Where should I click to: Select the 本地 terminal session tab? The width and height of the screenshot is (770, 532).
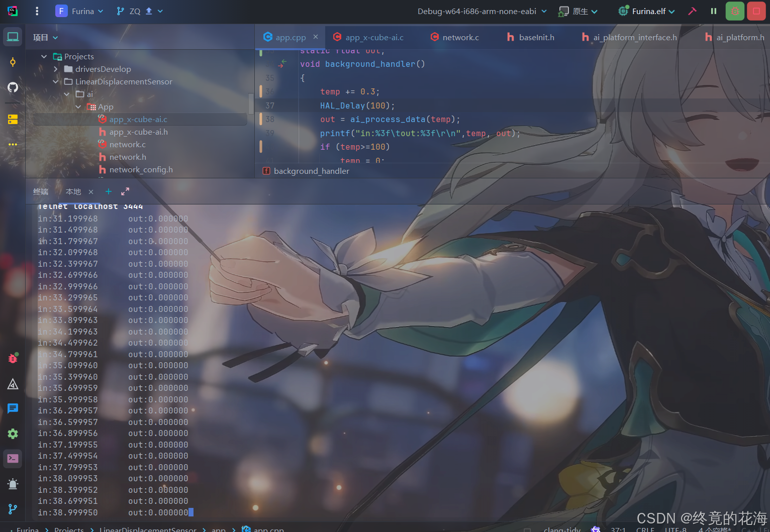pos(73,191)
